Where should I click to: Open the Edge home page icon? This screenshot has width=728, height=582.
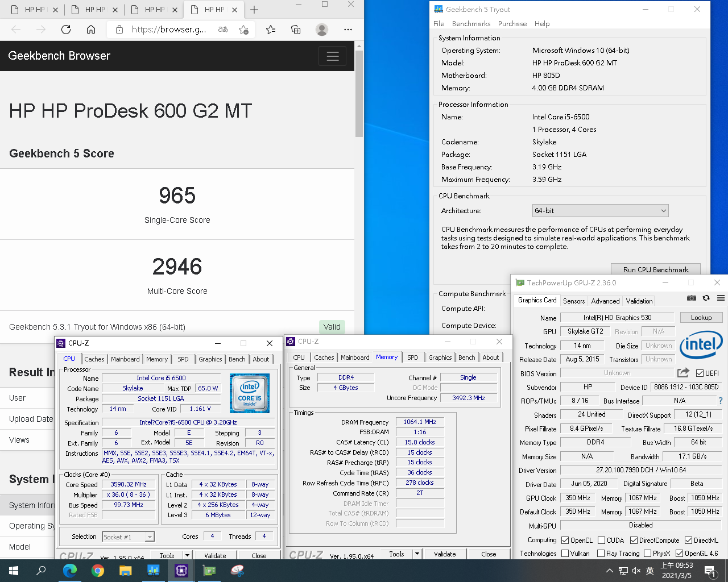tap(91, 30)
